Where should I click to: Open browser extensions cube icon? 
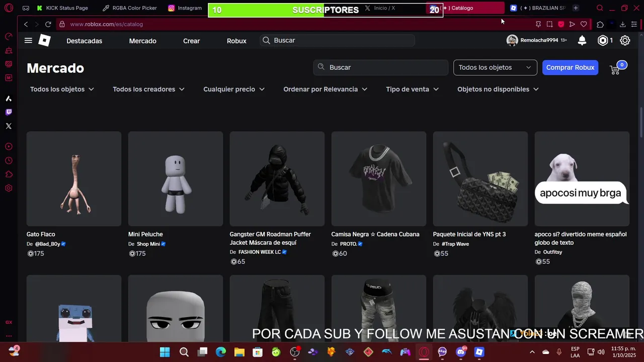pos(600,24)
